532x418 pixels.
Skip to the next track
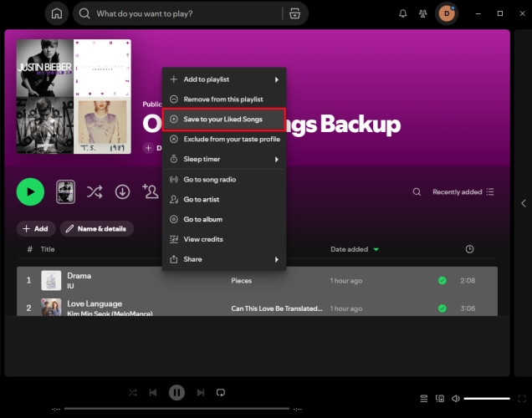pos(201,393)
